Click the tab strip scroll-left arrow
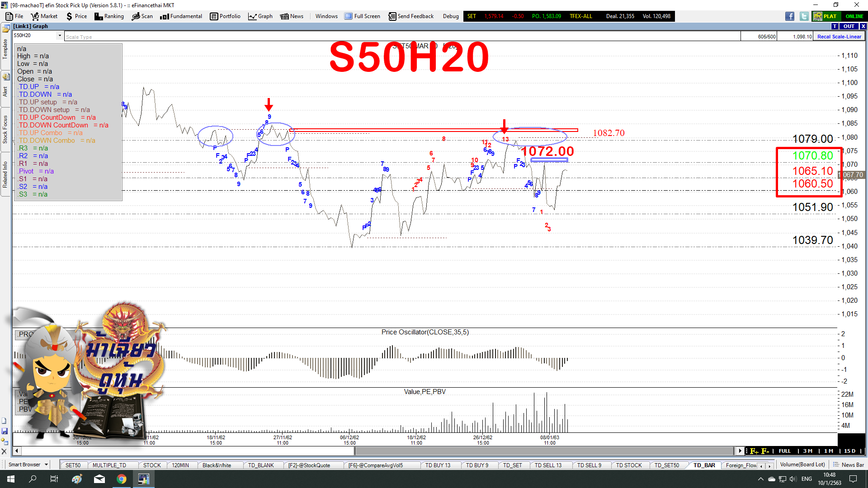 click(x=762, y=465)
